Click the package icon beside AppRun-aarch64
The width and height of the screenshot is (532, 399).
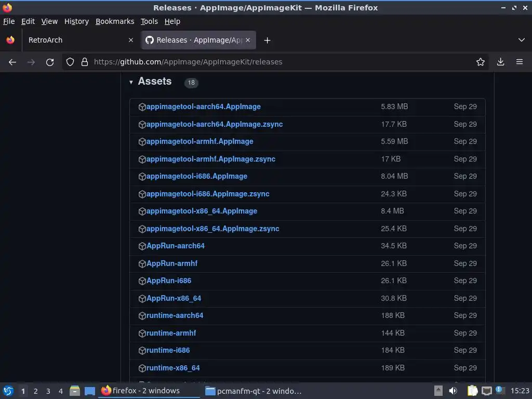pyautogui.click(x=142, y=246)
